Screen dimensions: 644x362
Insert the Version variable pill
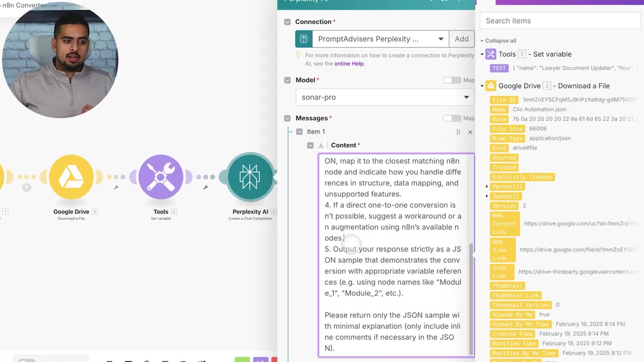504,206
